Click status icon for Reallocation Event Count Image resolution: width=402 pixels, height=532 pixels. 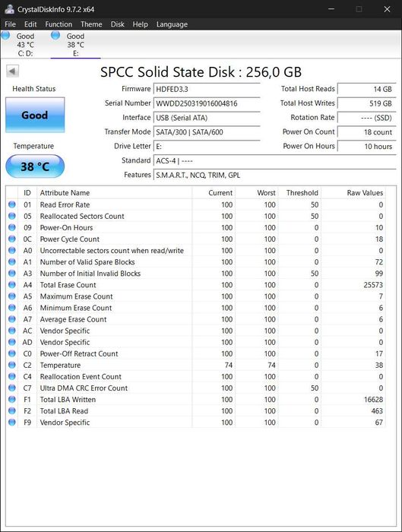click(x=12, y=376)
